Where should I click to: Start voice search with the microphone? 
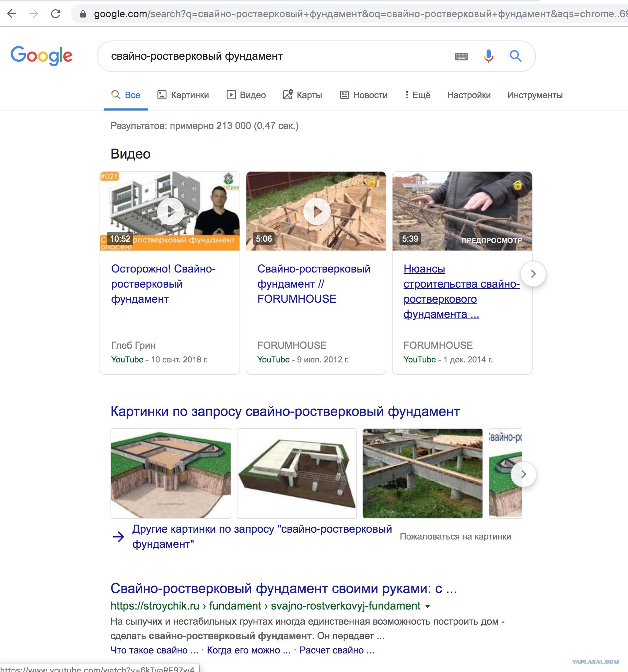coord(489,56)
